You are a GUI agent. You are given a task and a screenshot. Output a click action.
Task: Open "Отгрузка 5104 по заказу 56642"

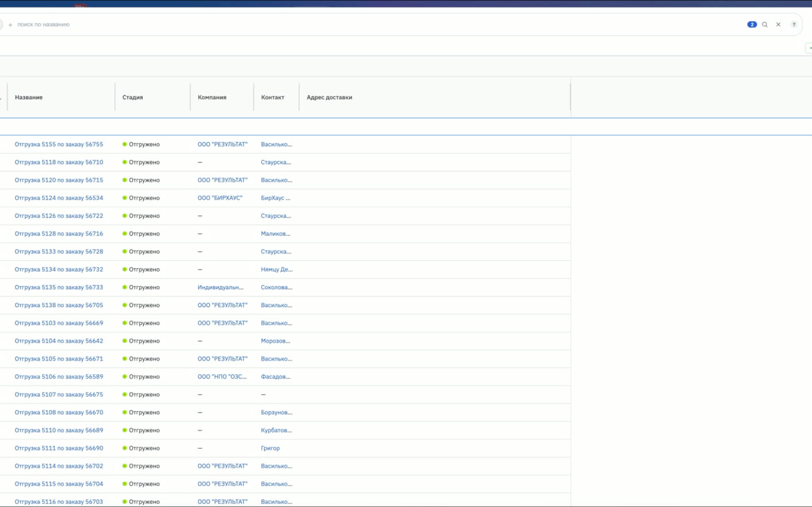(x=59, y=341)
